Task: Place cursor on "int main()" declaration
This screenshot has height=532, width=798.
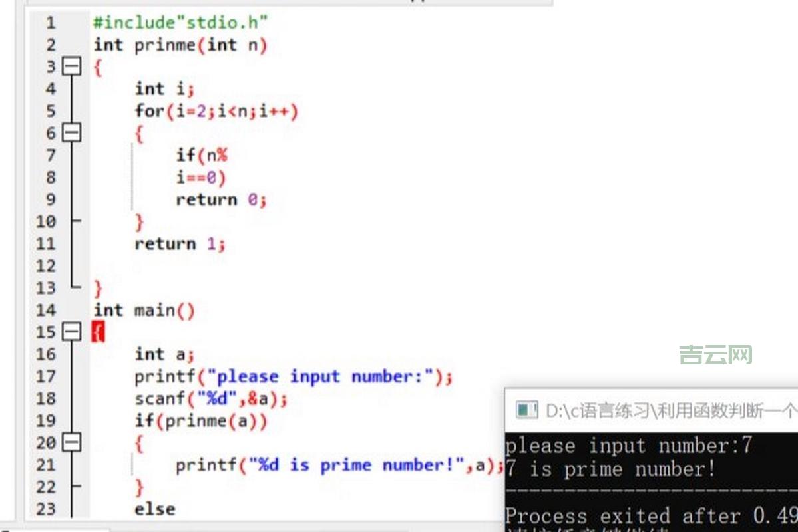Action: coord(144,311)
